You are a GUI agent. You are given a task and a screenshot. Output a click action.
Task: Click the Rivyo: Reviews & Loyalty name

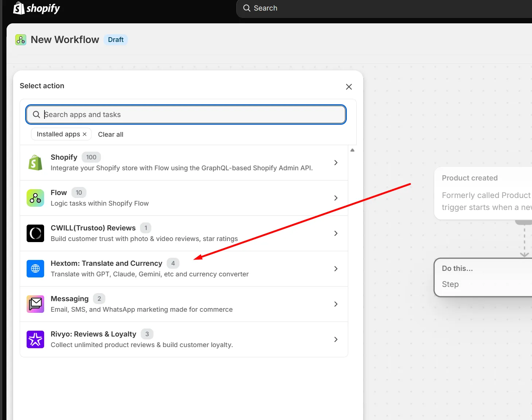click(93, 334)
